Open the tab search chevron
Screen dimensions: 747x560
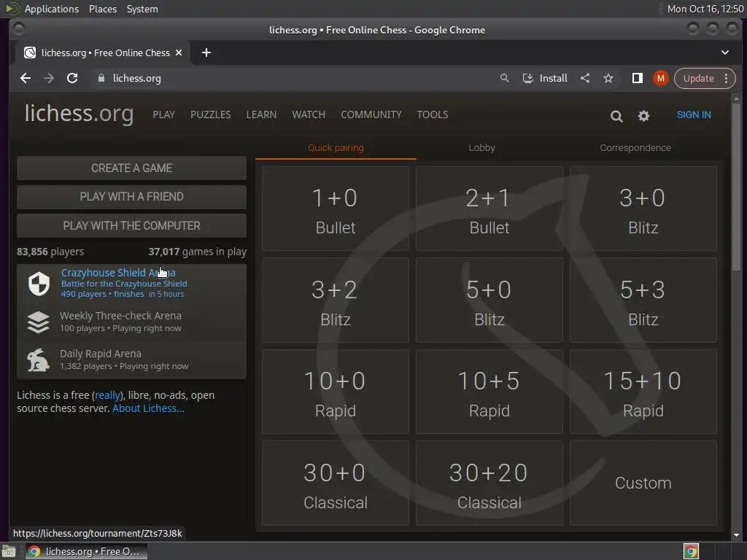725,52
